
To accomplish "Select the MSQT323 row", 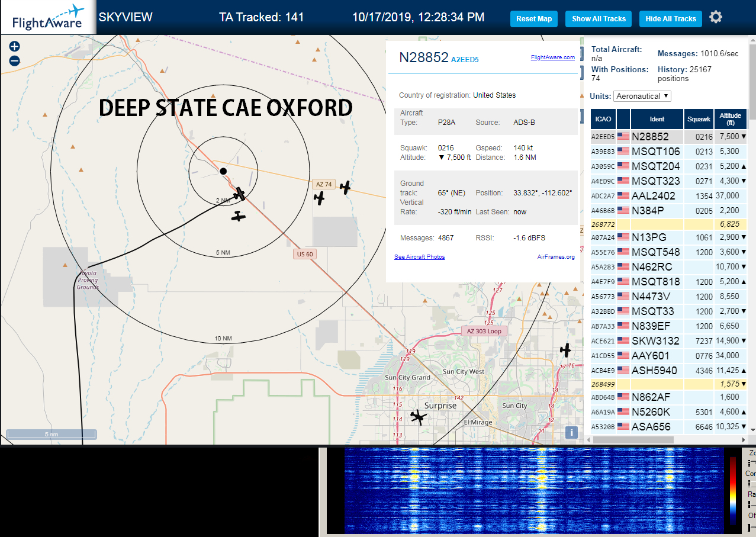I will tap(669, 181).
